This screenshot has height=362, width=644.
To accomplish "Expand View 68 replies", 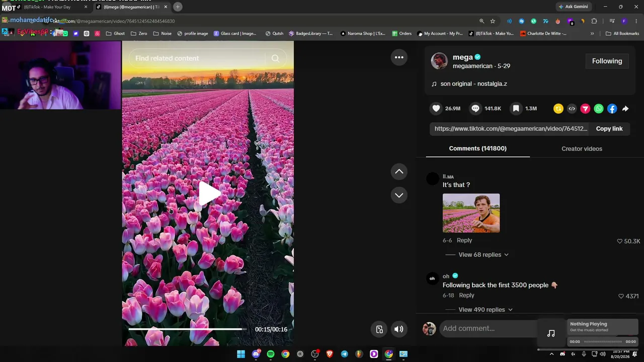I will pos(484,255).
